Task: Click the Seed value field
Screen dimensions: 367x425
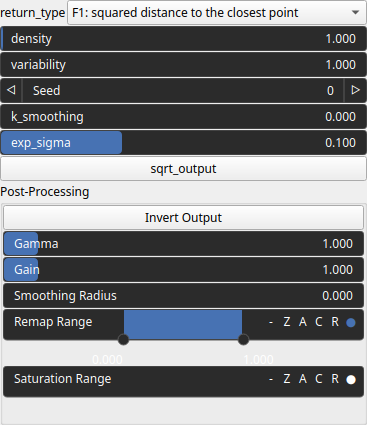Action: pyautogui.click(x=183, y=90)
